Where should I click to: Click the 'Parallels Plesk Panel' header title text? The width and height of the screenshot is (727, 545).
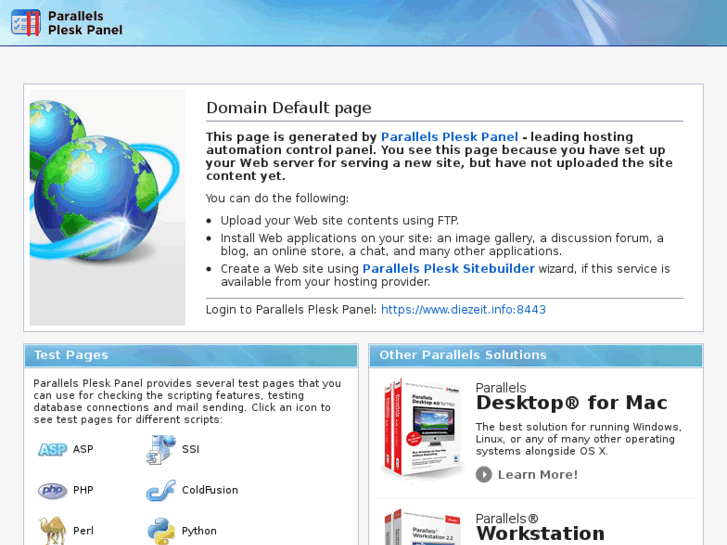pos(85,23)
